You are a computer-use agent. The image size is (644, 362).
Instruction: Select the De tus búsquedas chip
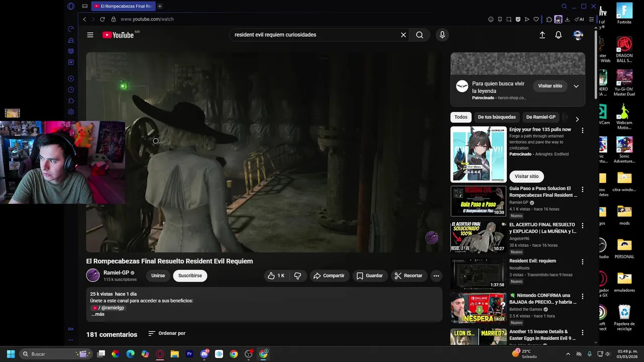coord(497,117)
